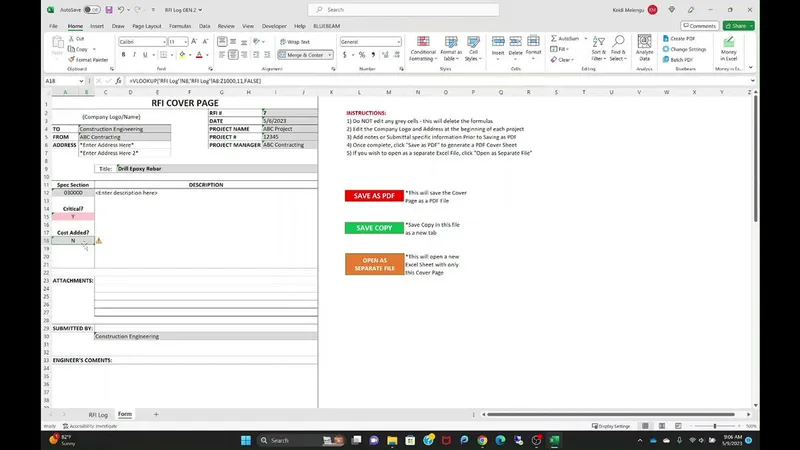Screen dimensions: 800x450
Task: Open the Formulas ribbon tab
Action: point(180,26)
